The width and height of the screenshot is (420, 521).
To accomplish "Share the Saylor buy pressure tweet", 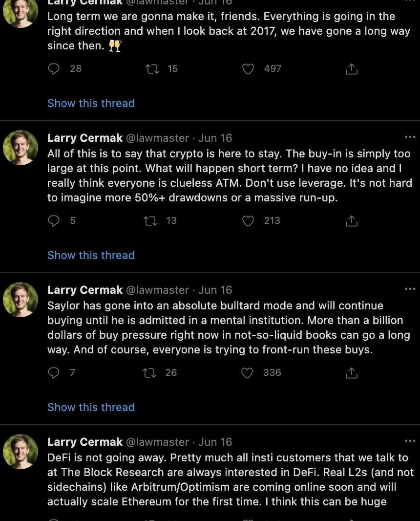I will [351, 373].
